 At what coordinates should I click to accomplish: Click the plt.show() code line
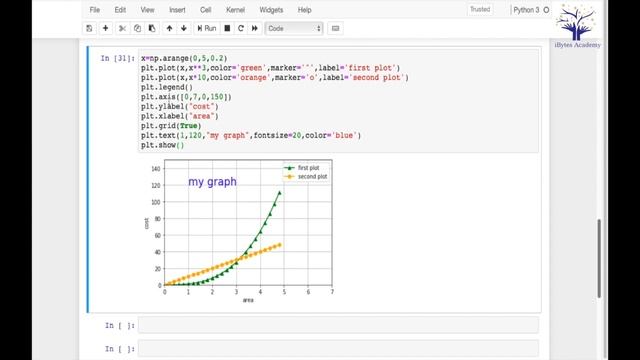(162, 145)
